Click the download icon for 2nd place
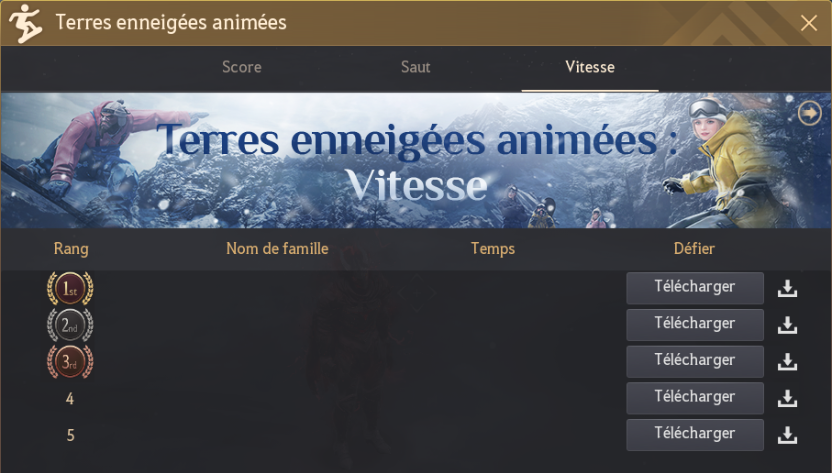This screenshot has height=473, width=832. 787,325
